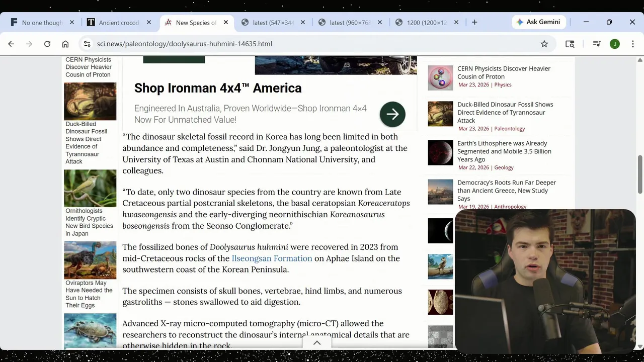
Task: Open Google Lens search icon in toolbar
Action: point(570,44)
